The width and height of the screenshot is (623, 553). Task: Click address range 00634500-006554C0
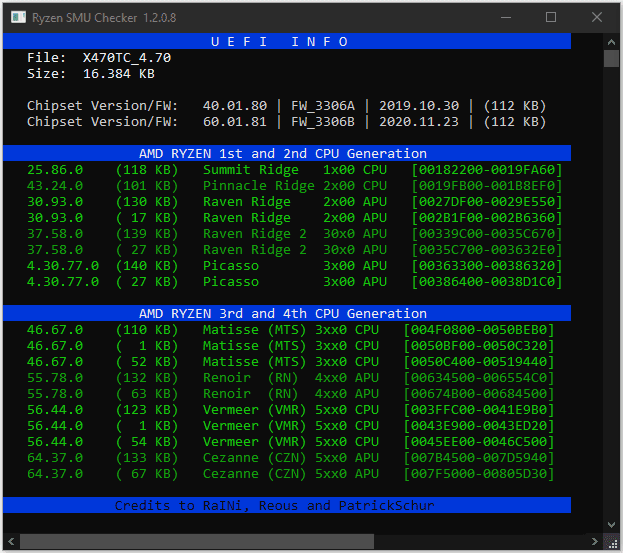tap(479, 377)
